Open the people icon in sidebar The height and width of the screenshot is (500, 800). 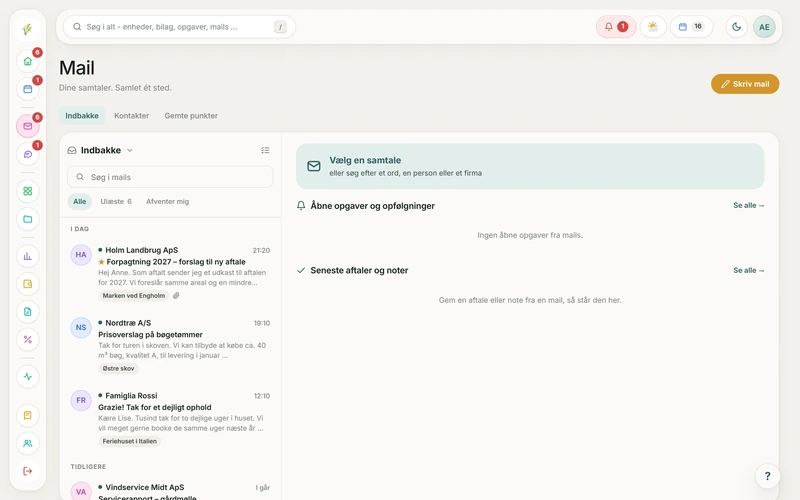pyautogui.click(x=28, y=443)
